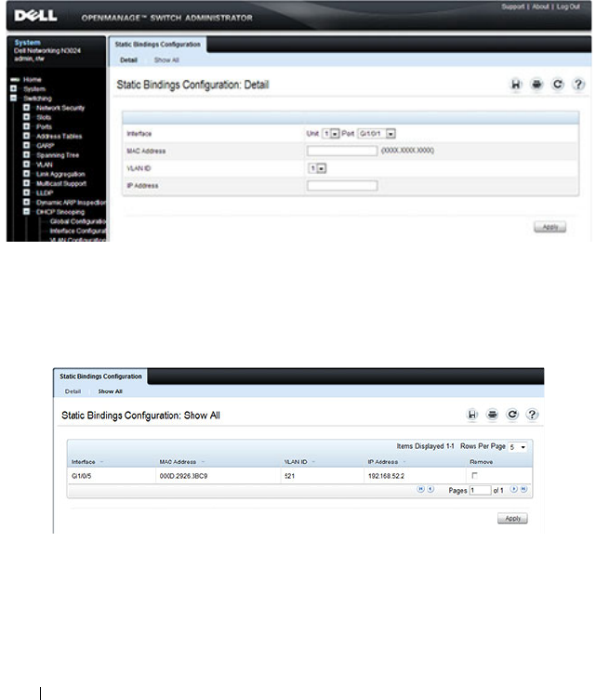Image resolution: width=596 pixels, height=700 pixels.
Task: Collapse the DHCP Snooping tree node
Action: coord(26,212)
